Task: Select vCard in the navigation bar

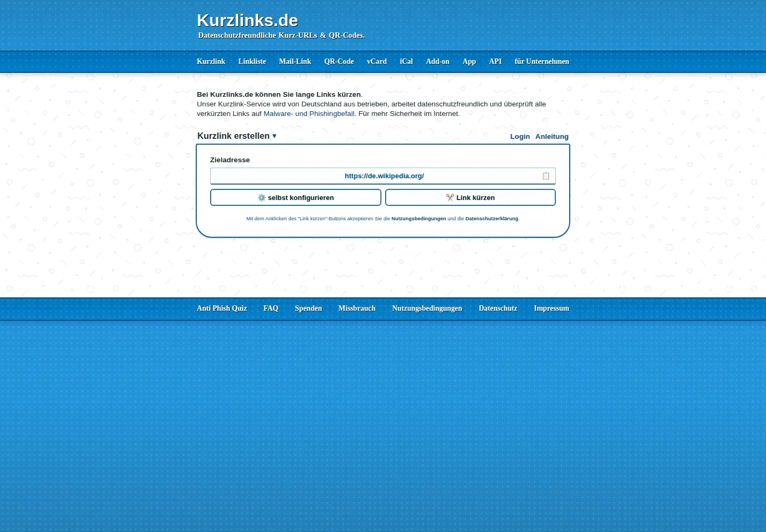Action: 377,62
